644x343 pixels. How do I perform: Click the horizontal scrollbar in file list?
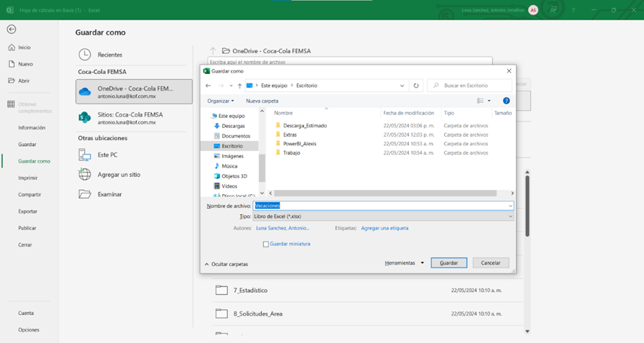[384, 194]
